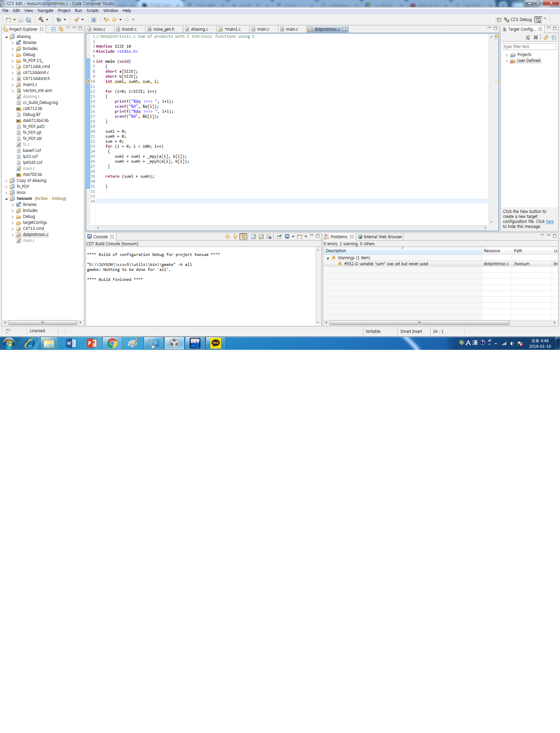
Task: Toggle breakpoint marker on line 10
Action: tap(88, 81)
